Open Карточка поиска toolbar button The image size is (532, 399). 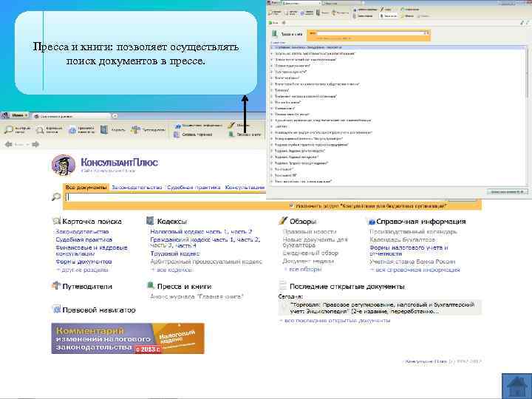[50, 130]
